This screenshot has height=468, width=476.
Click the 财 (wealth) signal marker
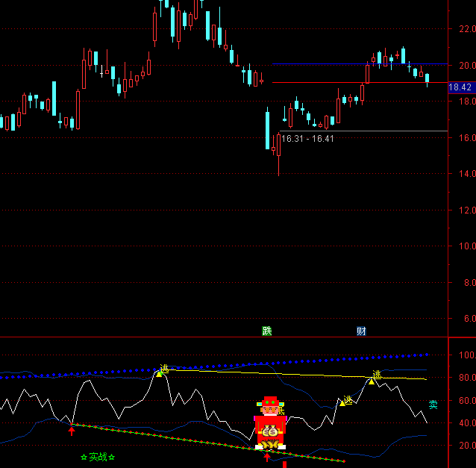pos(361,331)
